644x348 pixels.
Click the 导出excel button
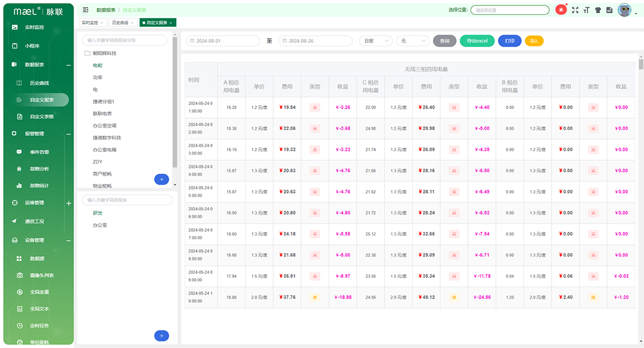tap(477, 41)
